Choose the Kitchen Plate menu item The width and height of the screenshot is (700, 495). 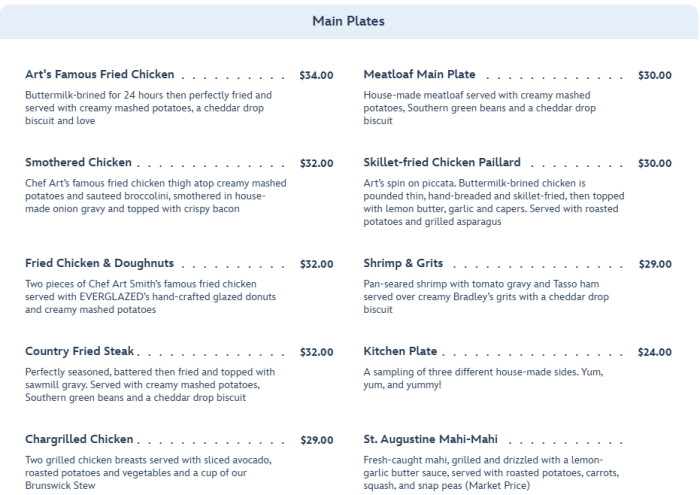(400, 352)
